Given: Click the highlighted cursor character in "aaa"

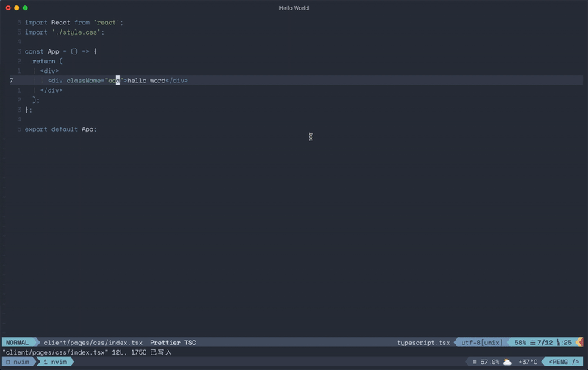Looking at the screenshot, I should click(118, 80).
